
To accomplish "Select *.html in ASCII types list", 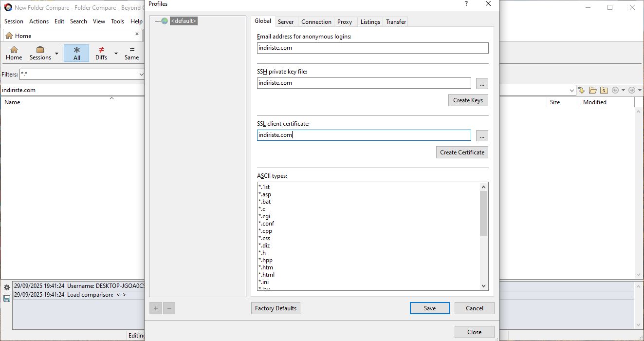I will pyautogui.click(x=266, y=275).
